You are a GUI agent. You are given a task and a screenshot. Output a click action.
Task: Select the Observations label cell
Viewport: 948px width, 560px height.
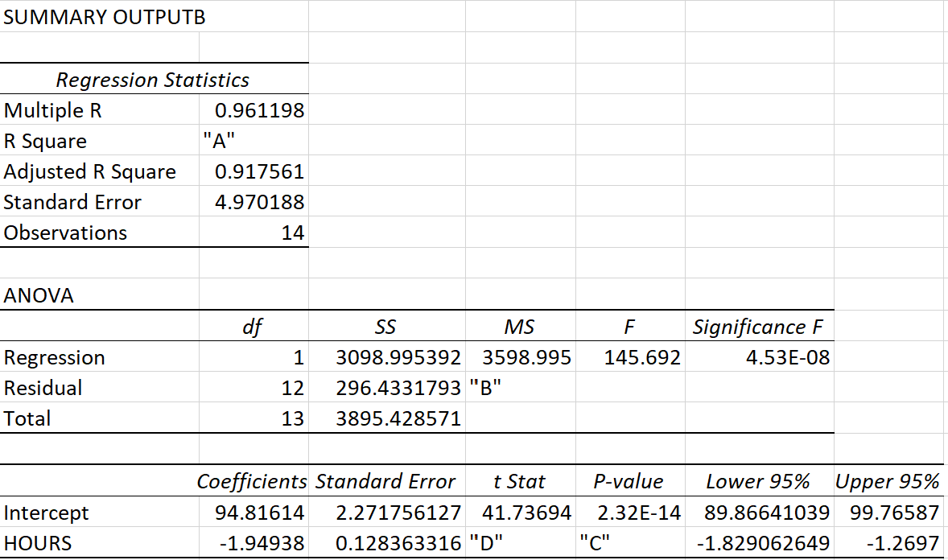point(65,233)
